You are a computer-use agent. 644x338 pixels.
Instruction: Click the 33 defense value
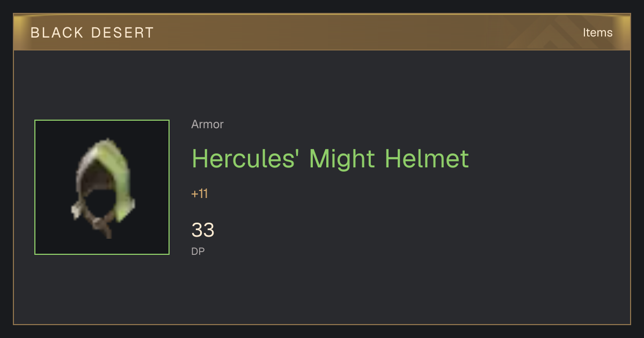tap(203, 230)
